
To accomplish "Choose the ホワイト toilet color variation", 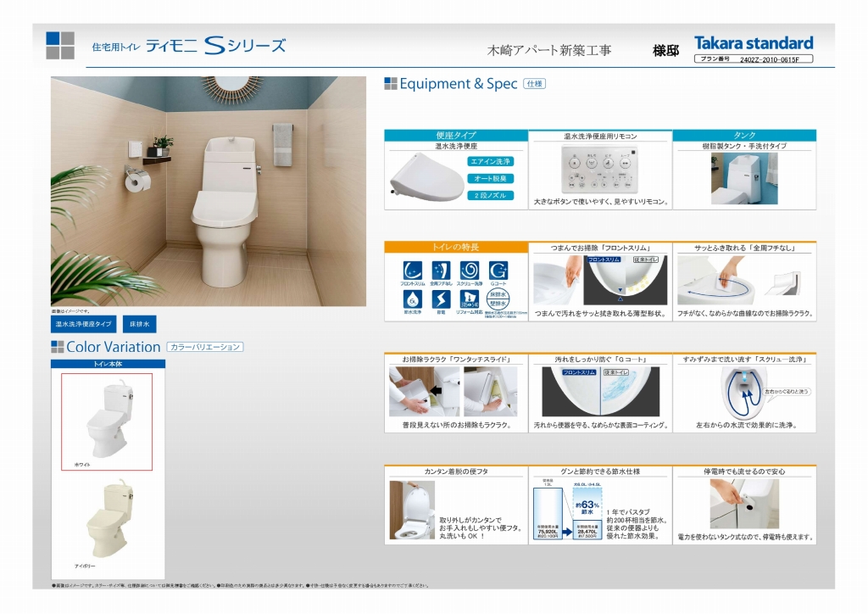I will (107, 421).
